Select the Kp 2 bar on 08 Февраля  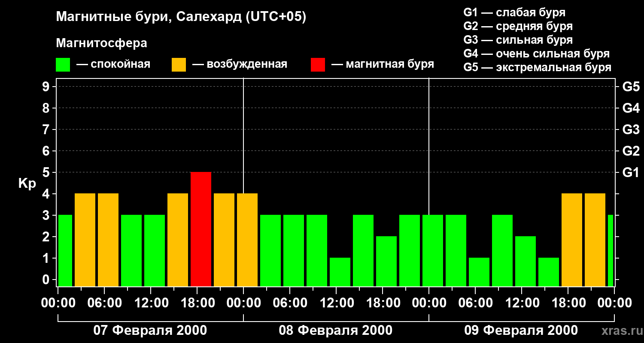[386, 261]
